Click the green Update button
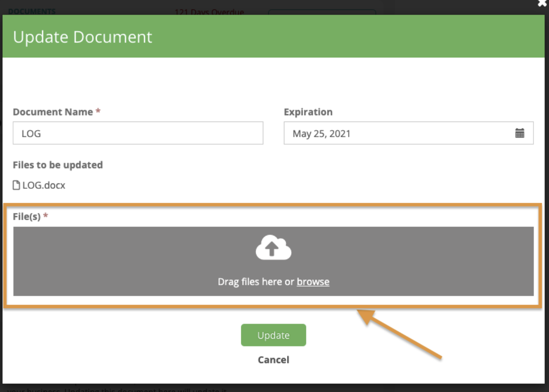This screenshot has width=549, height=392. 273,335
